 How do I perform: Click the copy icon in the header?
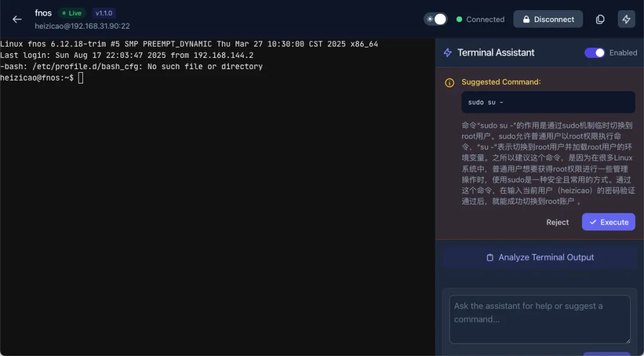point(600,19)
